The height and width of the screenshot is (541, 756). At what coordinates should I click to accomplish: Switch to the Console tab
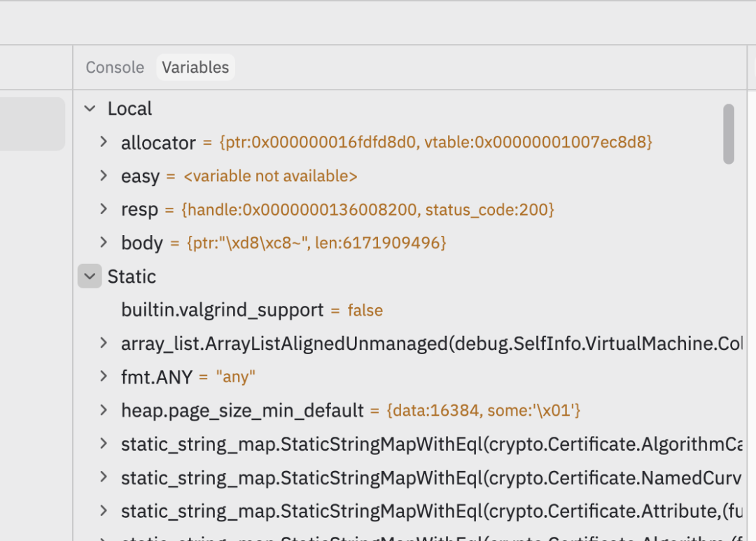(115, 67)
